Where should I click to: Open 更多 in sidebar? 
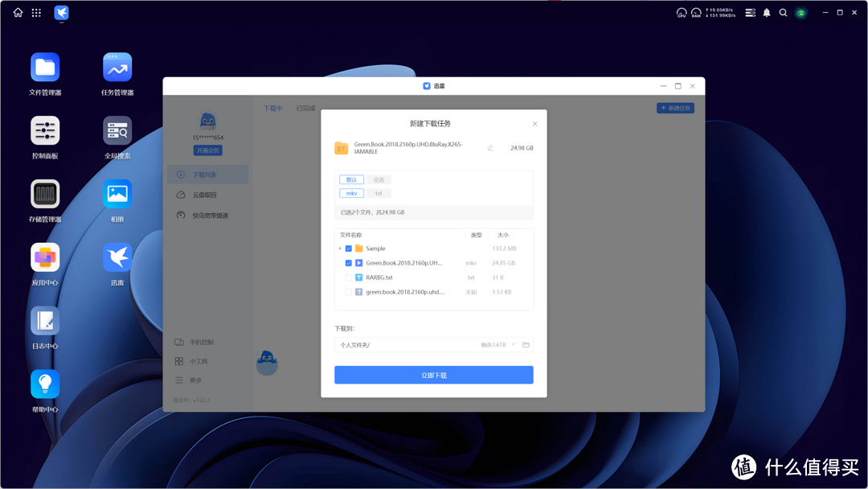coord(189,380)
